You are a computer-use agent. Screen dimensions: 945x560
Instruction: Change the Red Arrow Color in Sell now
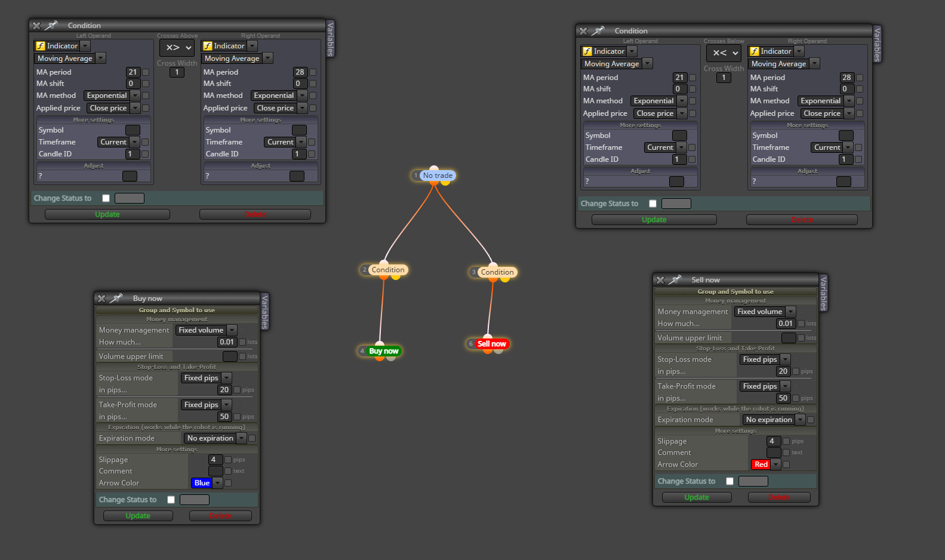[766, 464]
